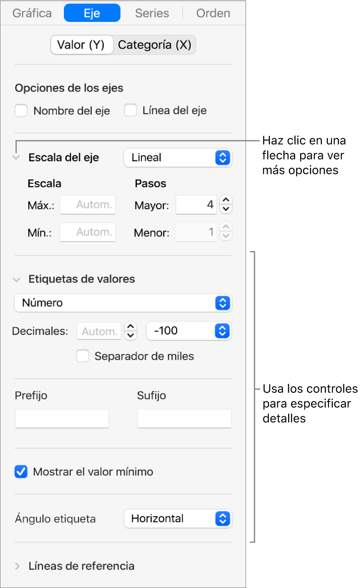Open the Número format dropdown
364x588 pixels.
tap(123, 303)
